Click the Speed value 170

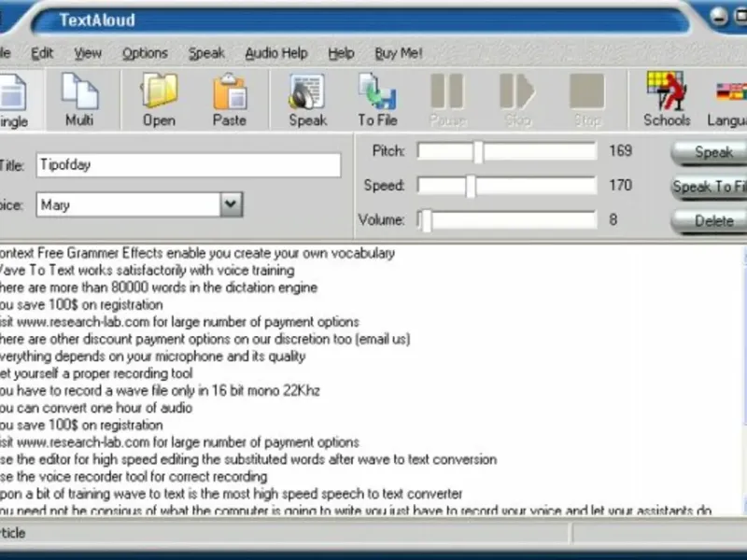[x=621, y=185]
